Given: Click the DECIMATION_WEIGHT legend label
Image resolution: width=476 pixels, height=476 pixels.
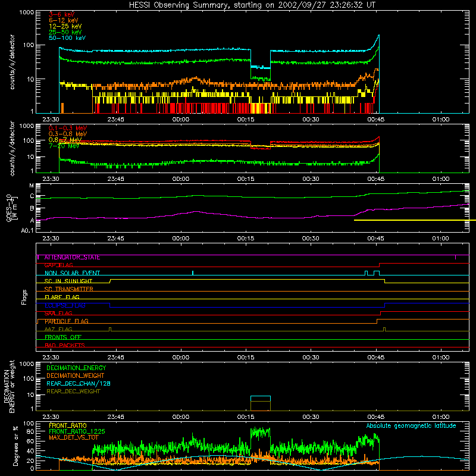Looking at the screenshot, I should pos(76,376).
